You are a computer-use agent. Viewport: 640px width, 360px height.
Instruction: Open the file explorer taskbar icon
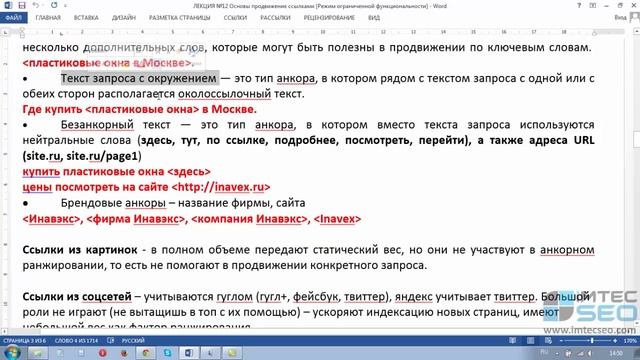click(x=38, y=353)
